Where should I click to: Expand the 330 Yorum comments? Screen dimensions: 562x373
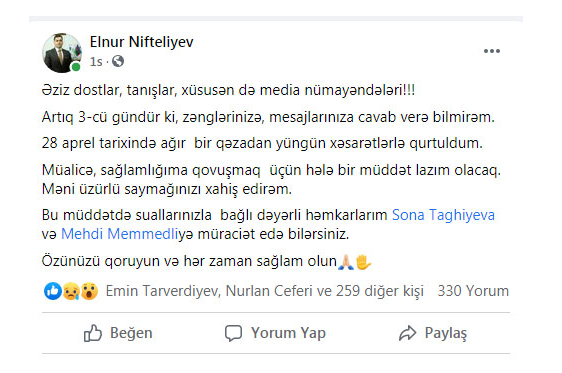coord(473,291)
